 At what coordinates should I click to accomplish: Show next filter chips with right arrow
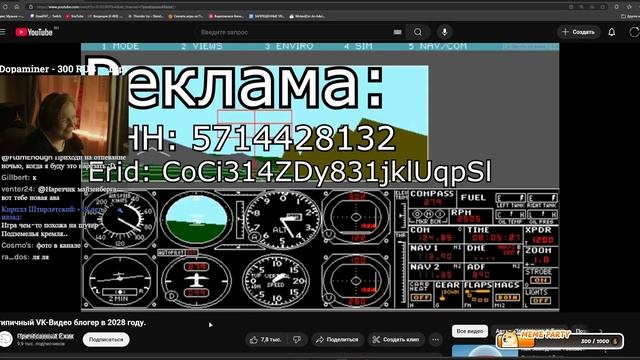(x=600, y=331)
